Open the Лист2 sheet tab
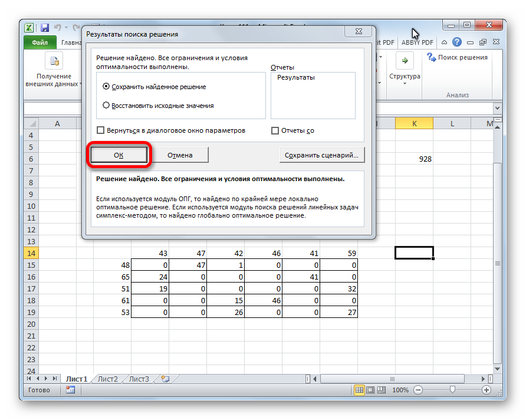 click(108, 379)
